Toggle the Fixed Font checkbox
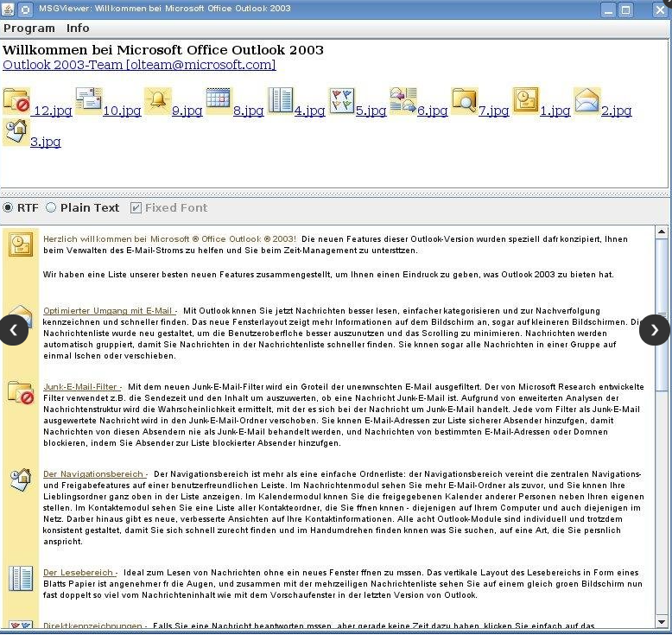This screenshot has width=672, height=635. (x=136, y=208)
